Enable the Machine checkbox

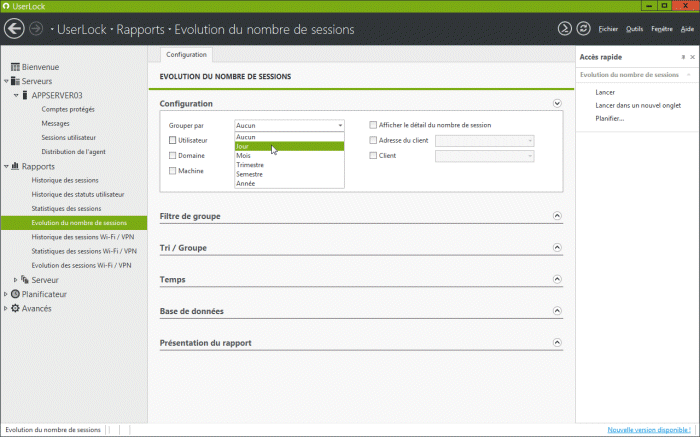pos(172,171)
